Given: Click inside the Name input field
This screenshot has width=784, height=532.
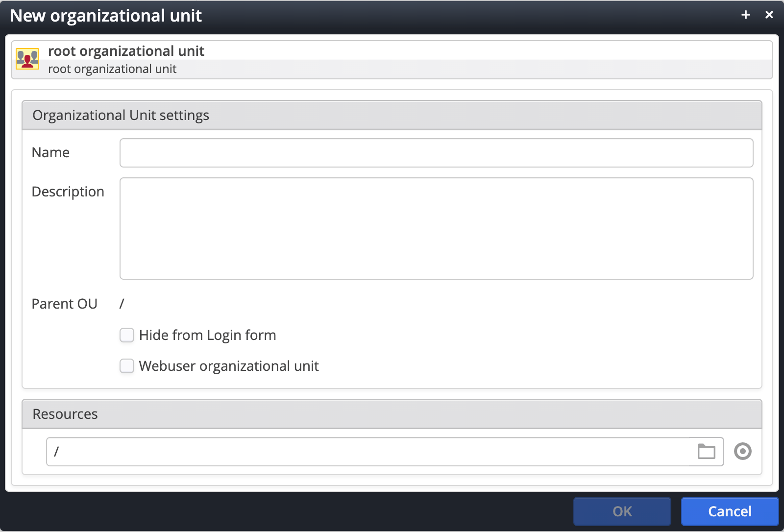Looking at the screenshot, I should (x=436, y=152).
